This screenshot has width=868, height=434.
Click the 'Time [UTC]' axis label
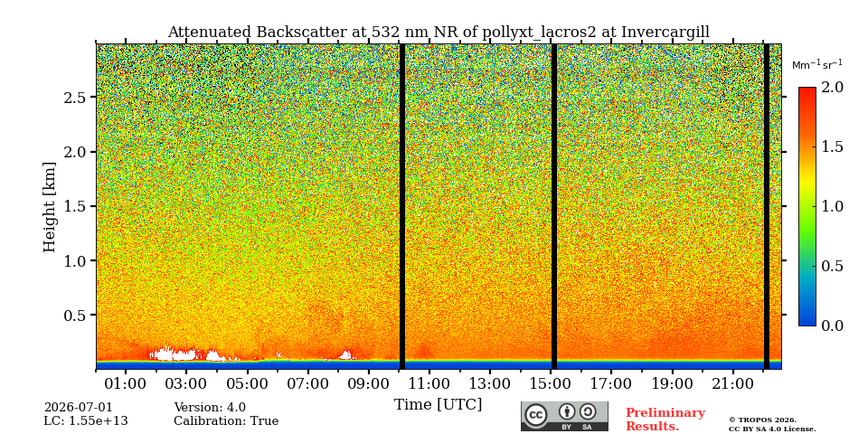(x=438, y=405)
